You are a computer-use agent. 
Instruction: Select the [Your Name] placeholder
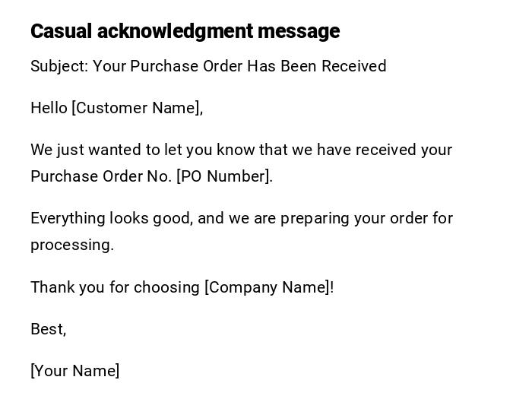[75, 371]
